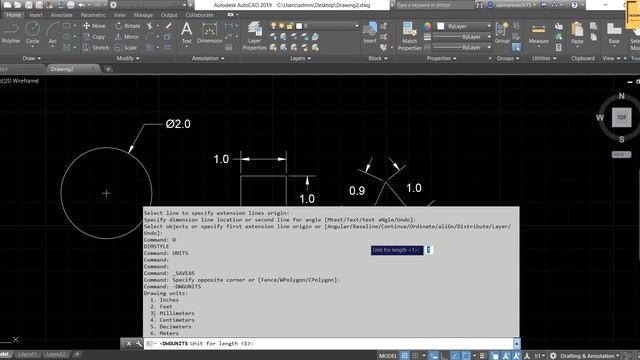640x360 pixels.
Task: Click the Match Properties tool
Action: point(409,36)
